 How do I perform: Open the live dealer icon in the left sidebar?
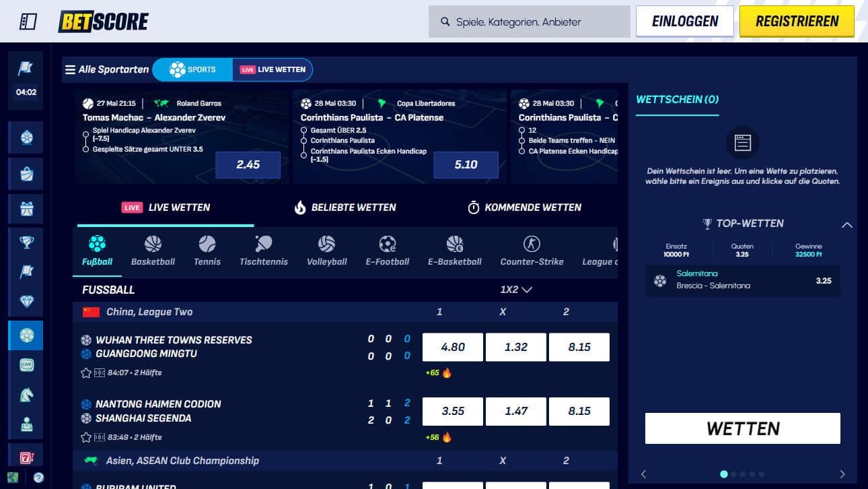26,424
